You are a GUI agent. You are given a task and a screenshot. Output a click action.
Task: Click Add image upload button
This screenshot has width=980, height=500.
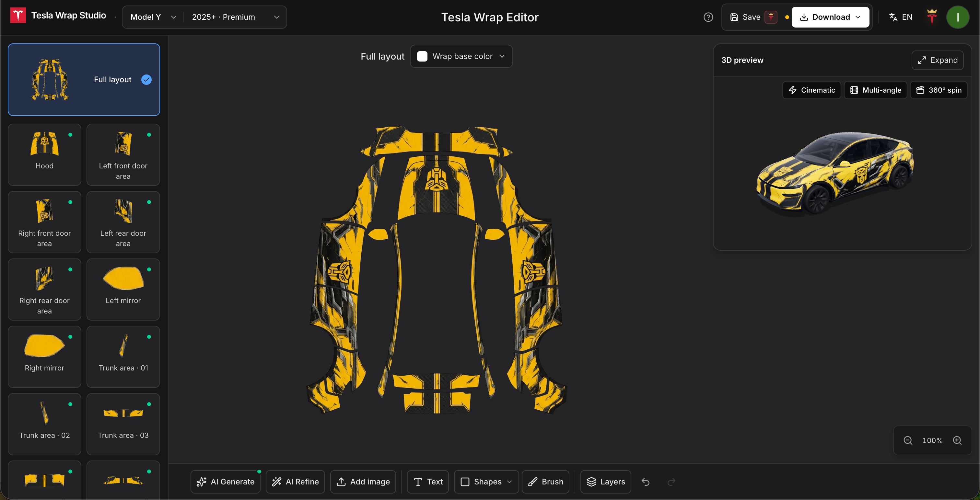[363, 482]
